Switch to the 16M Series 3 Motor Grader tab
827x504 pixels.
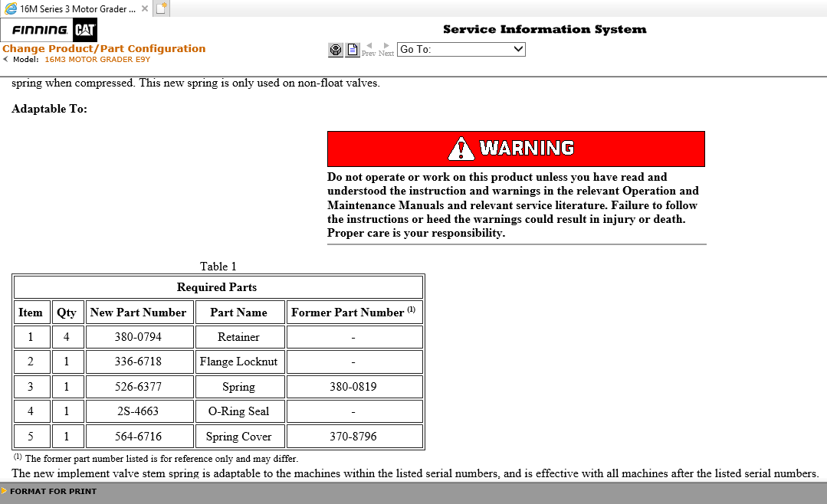coord(77,8)
